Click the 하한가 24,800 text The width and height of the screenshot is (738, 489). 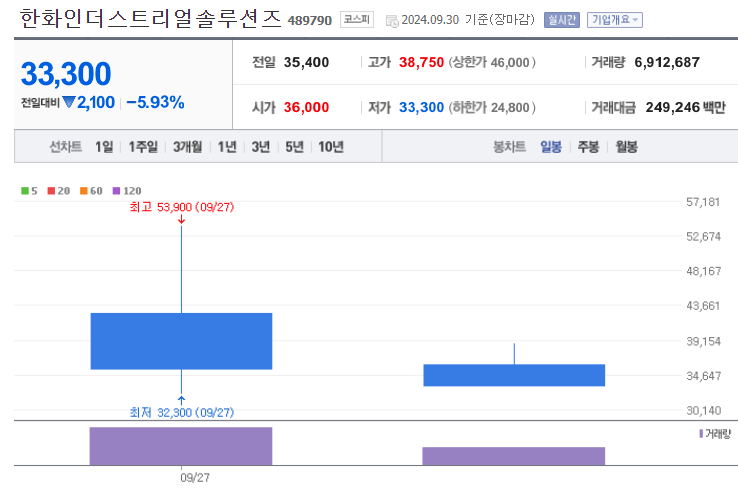pyautogui.click(x=492, y=107)
